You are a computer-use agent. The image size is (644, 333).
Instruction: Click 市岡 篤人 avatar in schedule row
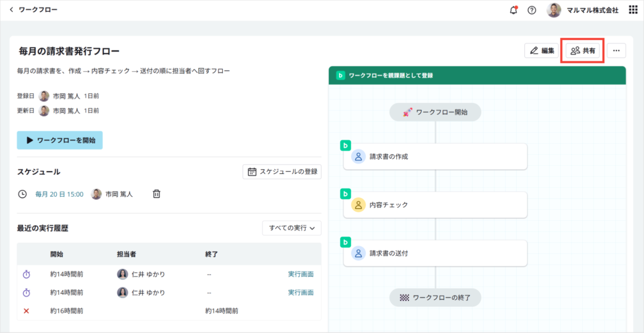tap(97, 194)
